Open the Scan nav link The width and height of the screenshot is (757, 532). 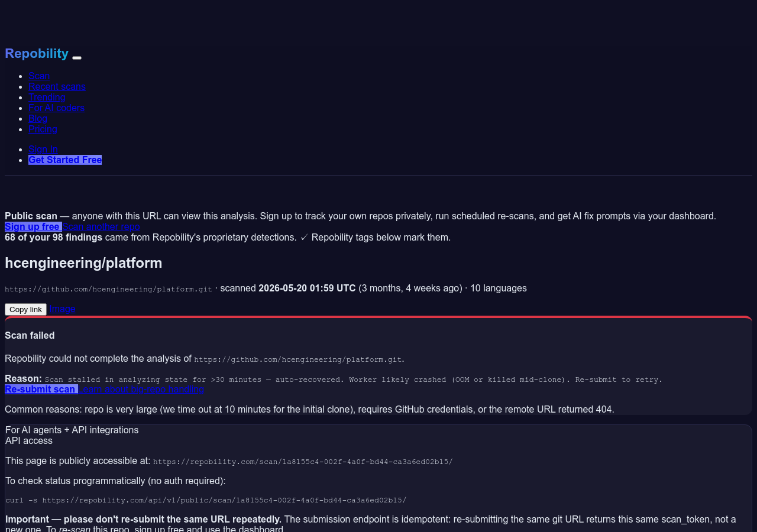tap(39, 76)
